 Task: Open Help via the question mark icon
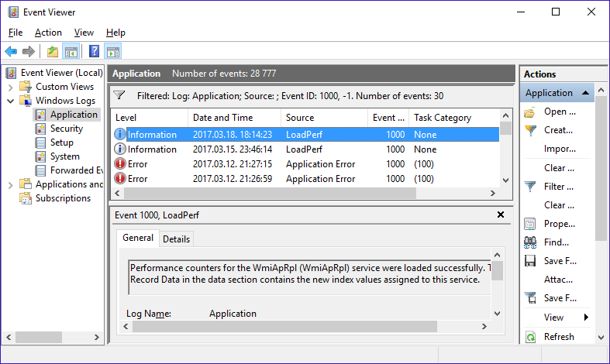click(x=94, y=52)
